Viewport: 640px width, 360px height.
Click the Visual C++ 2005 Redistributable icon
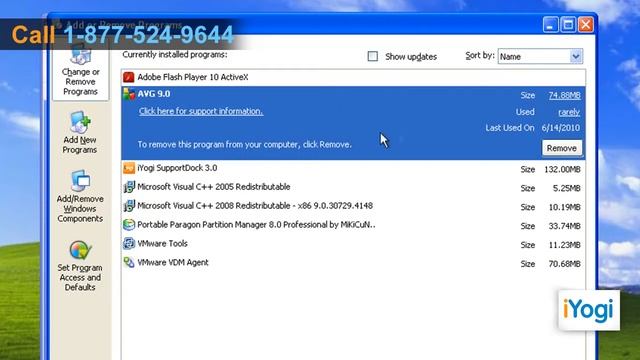click(129, 187)
